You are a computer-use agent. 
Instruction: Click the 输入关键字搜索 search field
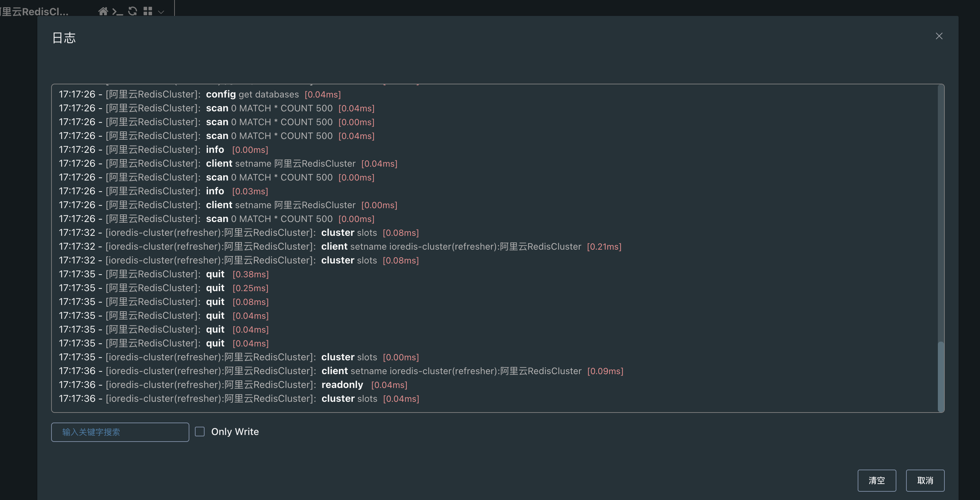(120, 432)
